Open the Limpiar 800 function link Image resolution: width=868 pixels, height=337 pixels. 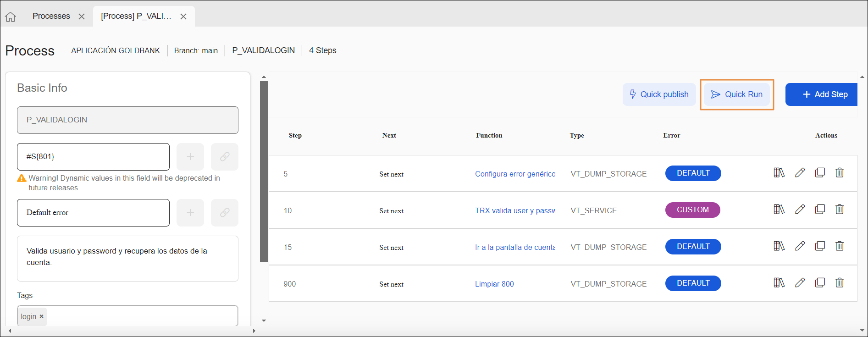pos(494,284)
